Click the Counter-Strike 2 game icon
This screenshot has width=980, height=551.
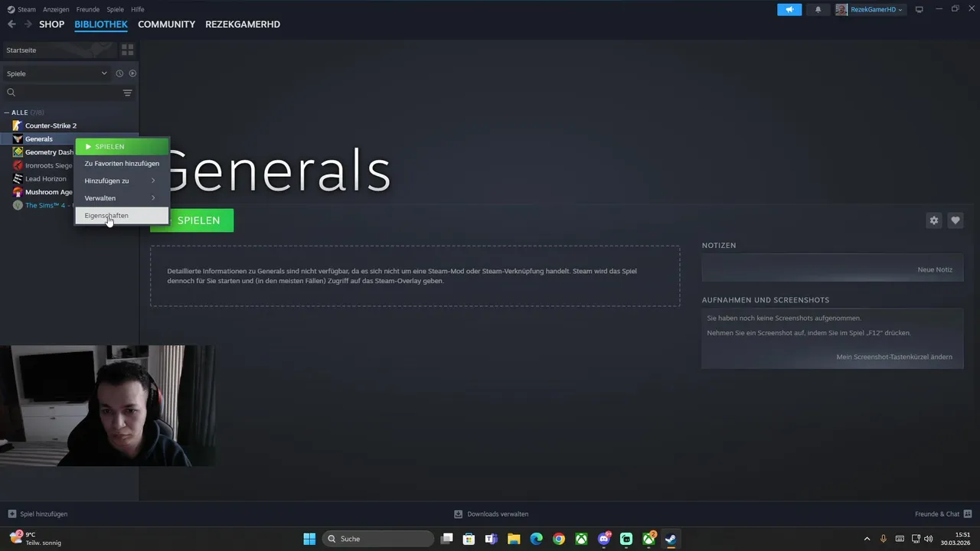[x=18, y=126]
